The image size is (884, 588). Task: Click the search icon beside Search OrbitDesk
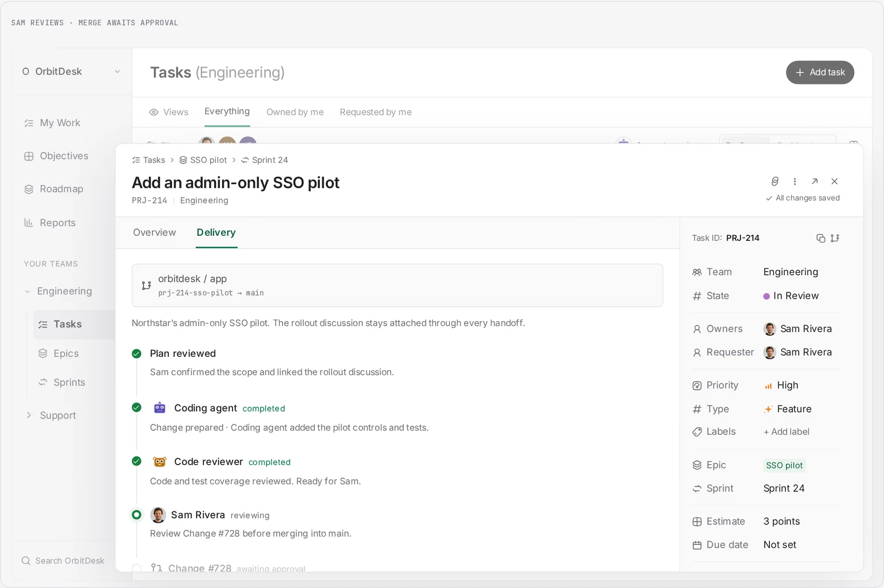point(26,561)
